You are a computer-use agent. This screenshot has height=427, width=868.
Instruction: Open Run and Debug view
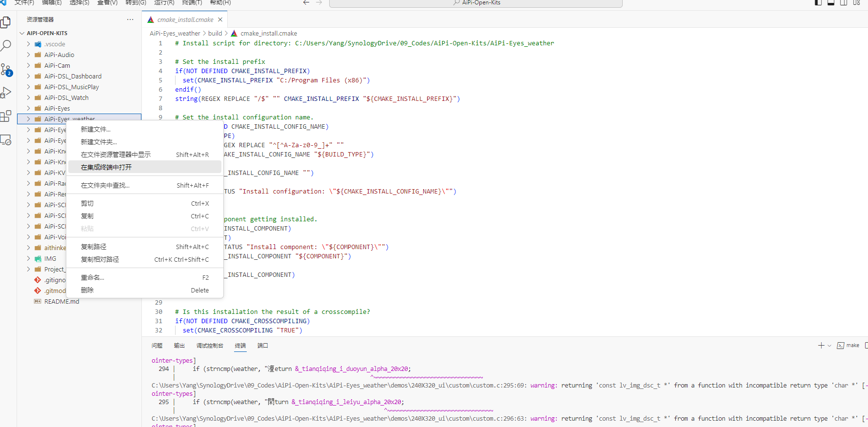6,93
